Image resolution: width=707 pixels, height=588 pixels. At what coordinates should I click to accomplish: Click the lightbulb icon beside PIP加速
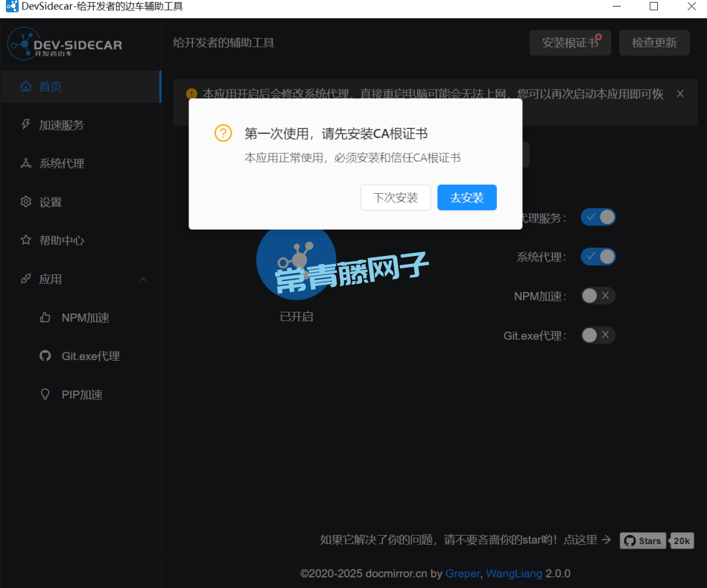coord(45,395)
